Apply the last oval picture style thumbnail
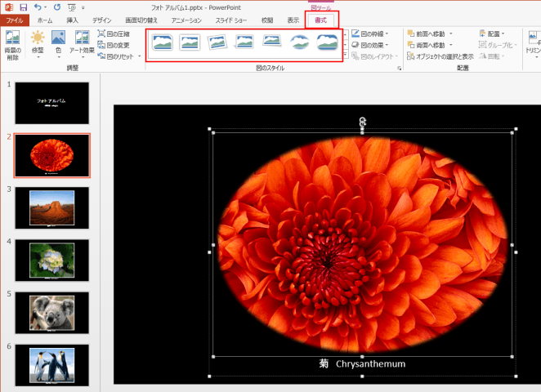This screenshot has height=392, width=541. (x=328, y=42)
